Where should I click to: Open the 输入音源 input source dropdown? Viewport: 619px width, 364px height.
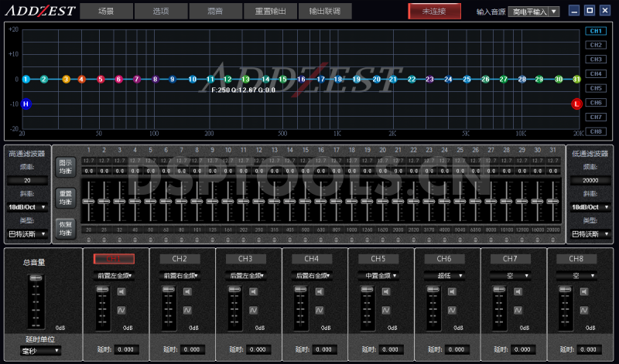tap(533, 12)
